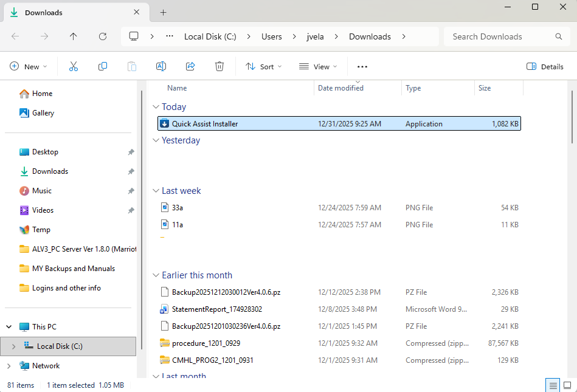Select the Quick Assist Installer file
577x392 pixels.
point(205,124)
